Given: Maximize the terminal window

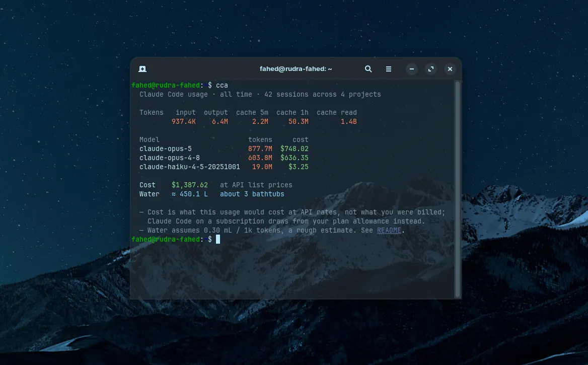Looking at the screenshot, I should tap(431, 69).
